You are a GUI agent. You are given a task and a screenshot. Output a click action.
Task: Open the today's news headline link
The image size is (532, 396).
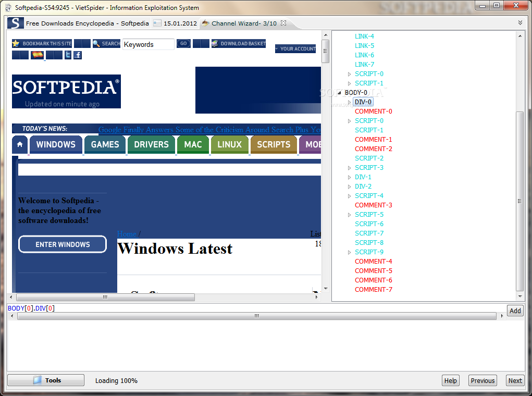(x=209, y=130)
